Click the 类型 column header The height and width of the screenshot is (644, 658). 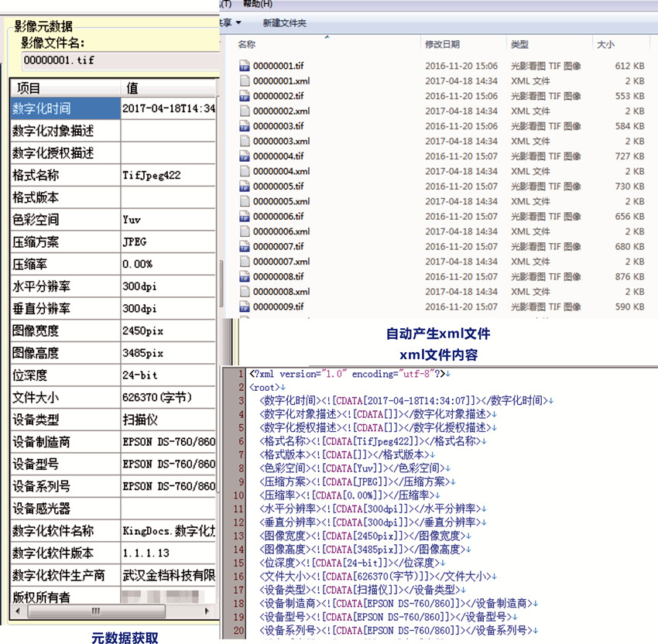coord(519,45)
